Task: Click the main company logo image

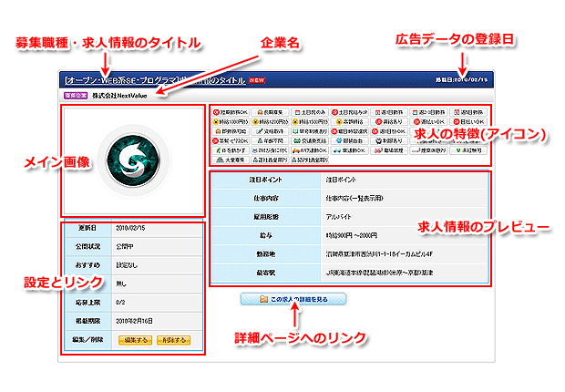Action: pyautogui.click(x=133, y=159)
